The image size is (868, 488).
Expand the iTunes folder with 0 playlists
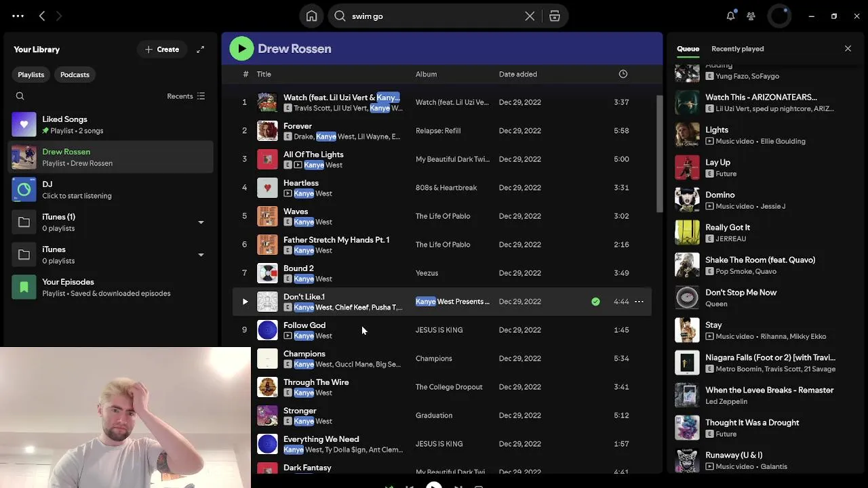click(x=201, y=255)
